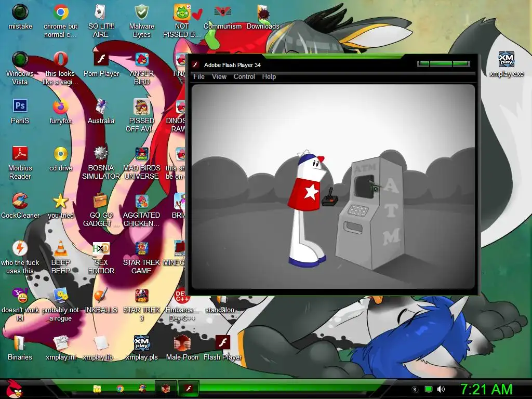The image size is (532, 399).
Task: Click the Flash Player taskbar button
Action: (x=188, y=389)
